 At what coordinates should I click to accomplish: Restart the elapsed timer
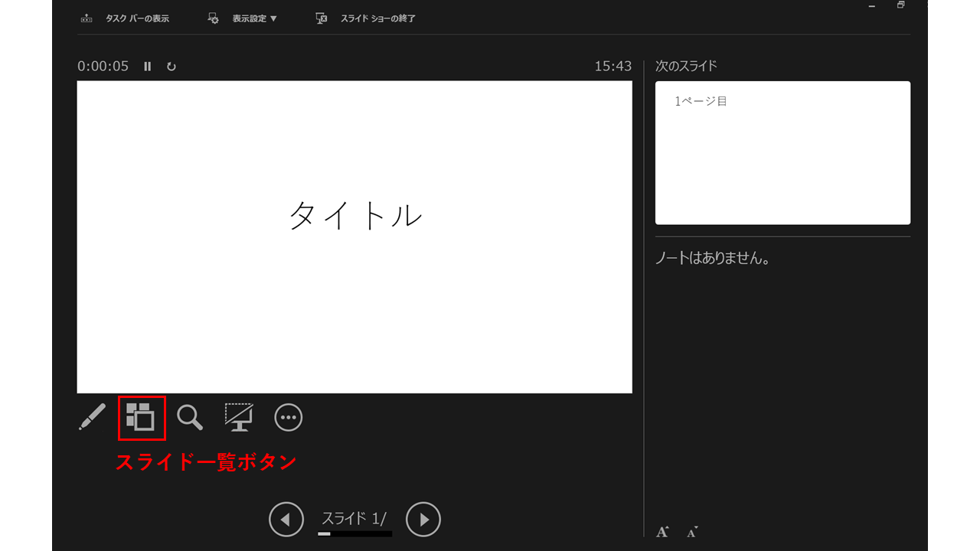[171, 67]
